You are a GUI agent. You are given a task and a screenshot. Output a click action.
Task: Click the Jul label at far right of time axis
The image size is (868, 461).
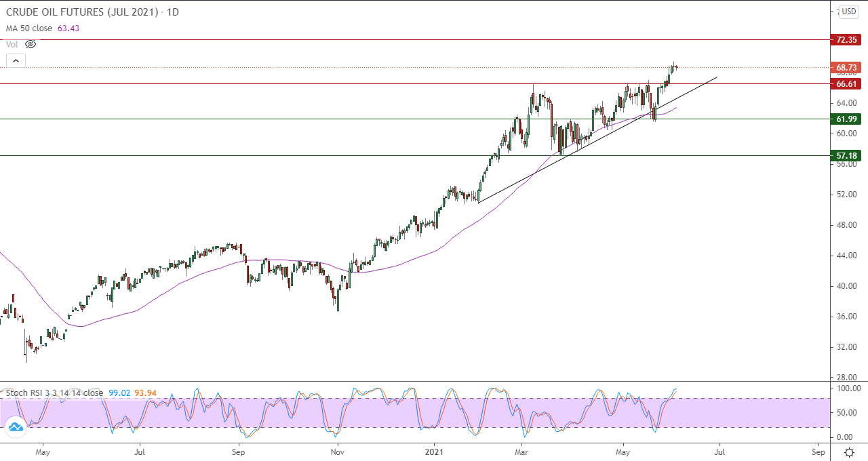(719, 451)
